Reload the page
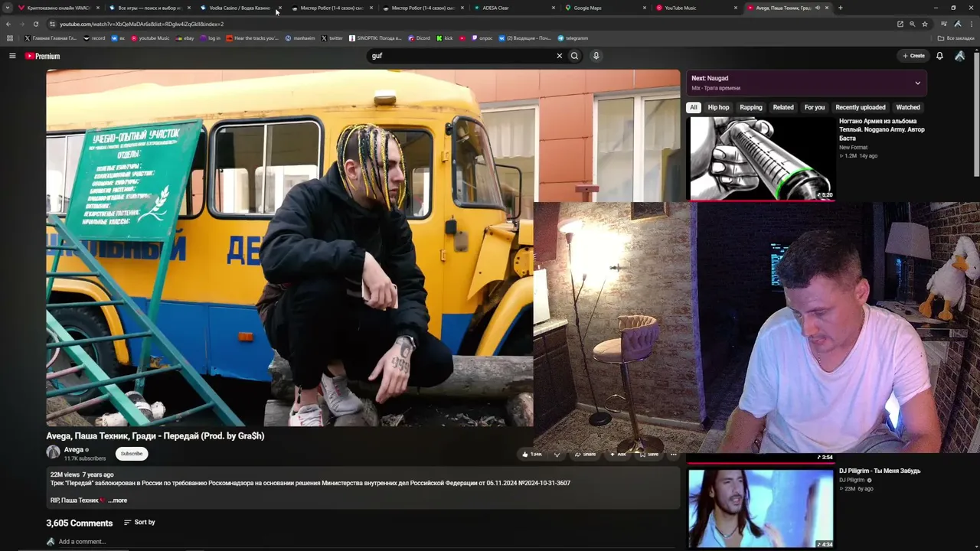 point(35,24)
